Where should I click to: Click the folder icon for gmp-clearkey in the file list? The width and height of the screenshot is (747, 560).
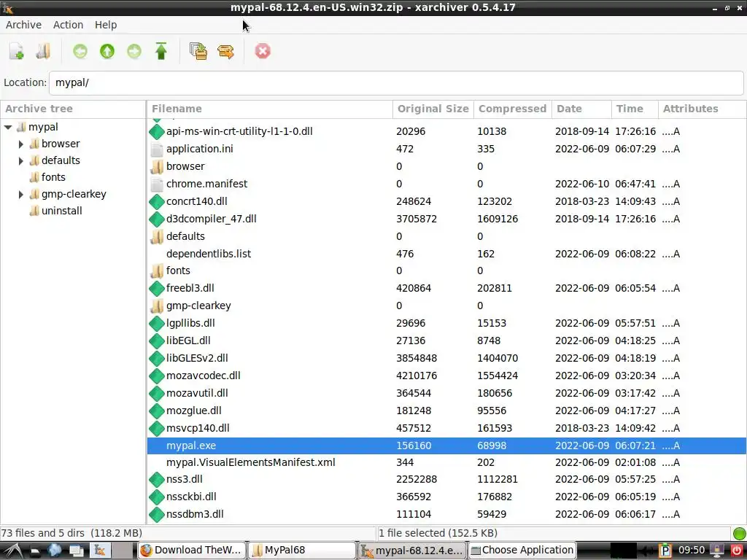coord(157,306)
